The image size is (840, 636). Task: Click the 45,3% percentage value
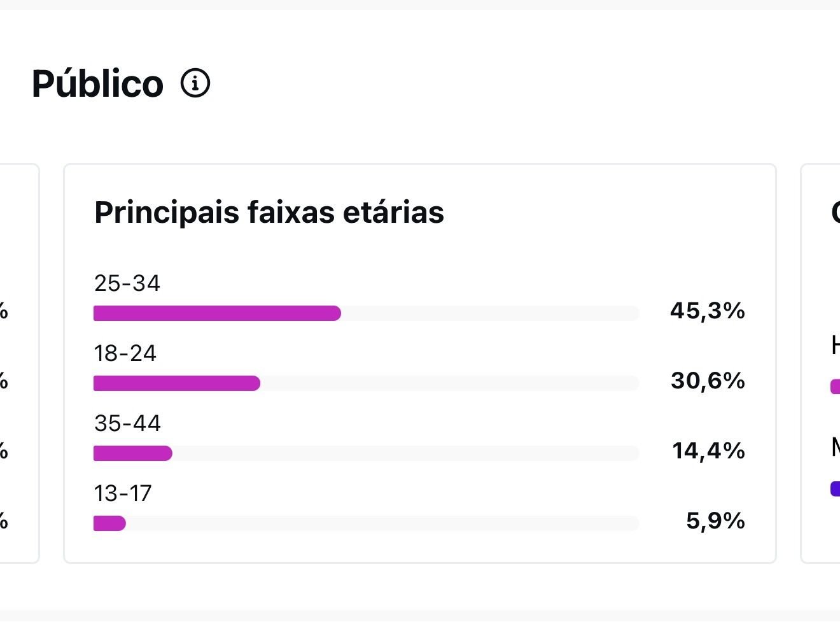coord(707,311)
